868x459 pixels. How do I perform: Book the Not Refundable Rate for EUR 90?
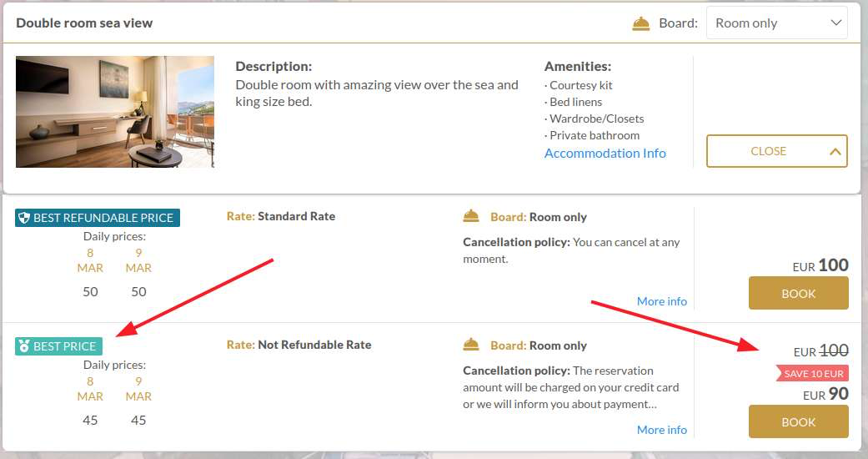(x=798, y=421)
